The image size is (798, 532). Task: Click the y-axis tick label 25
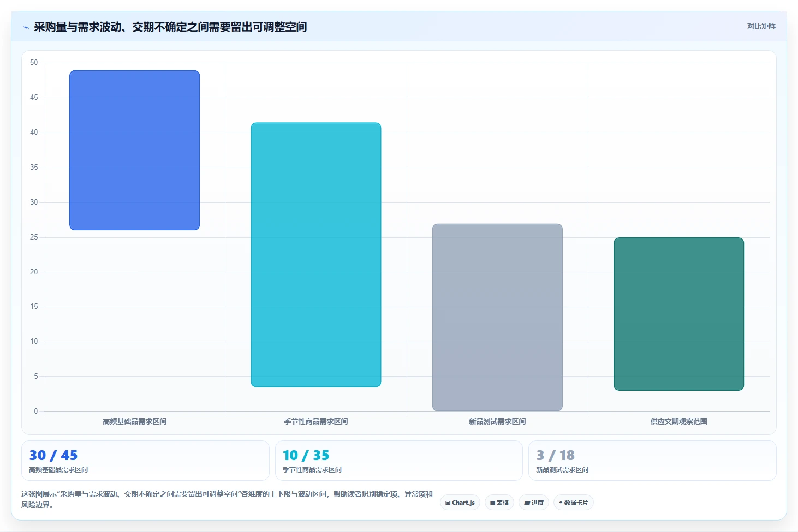(34, 237)
